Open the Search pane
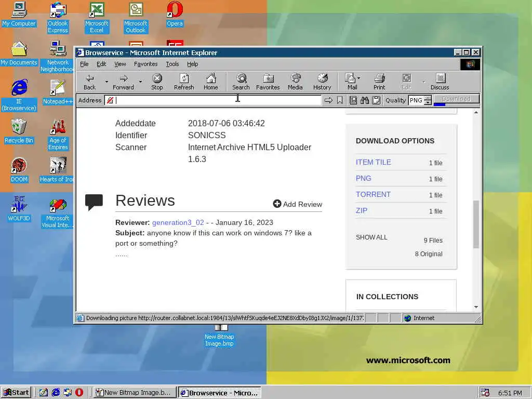 (241, 82)
